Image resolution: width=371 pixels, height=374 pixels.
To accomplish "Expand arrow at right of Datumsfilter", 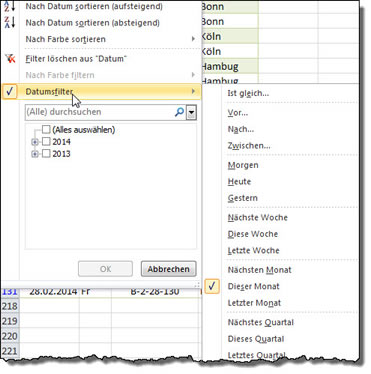I will (x=193, y=91).
